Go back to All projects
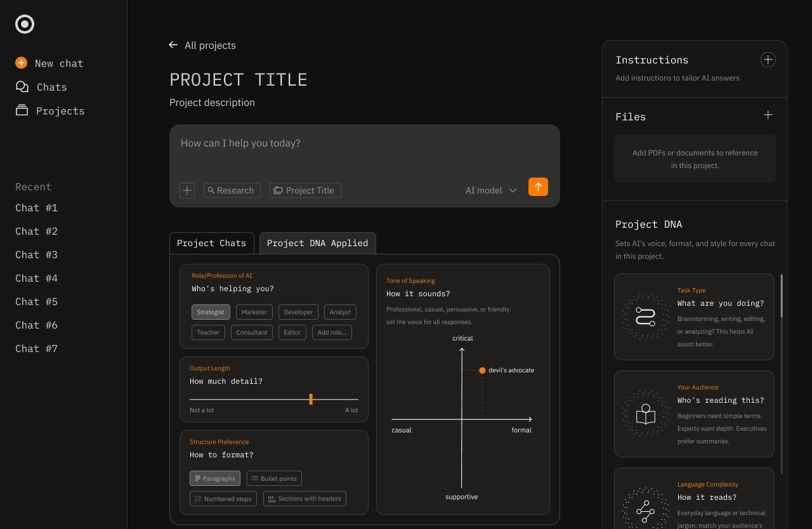Viewport: 812px width, 529px height. (202, 46)
